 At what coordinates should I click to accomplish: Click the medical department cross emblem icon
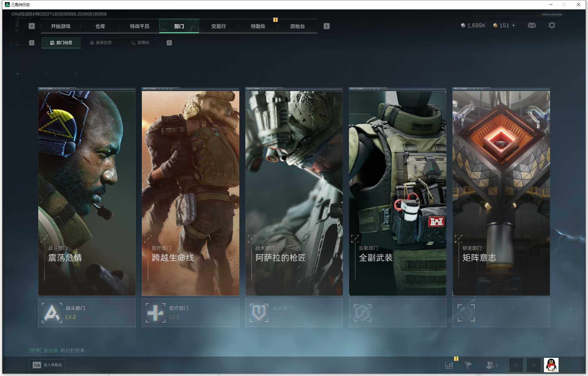[156, 313]
